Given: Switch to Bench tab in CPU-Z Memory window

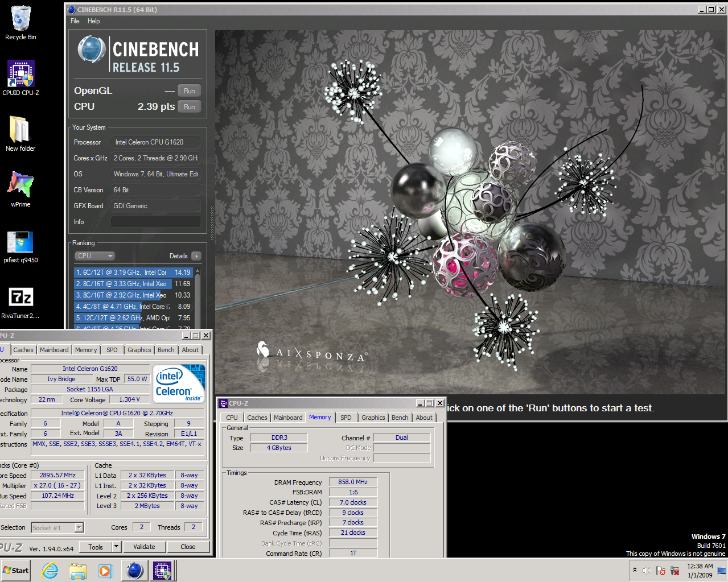Looking at the screenshot, I should 400,418.
